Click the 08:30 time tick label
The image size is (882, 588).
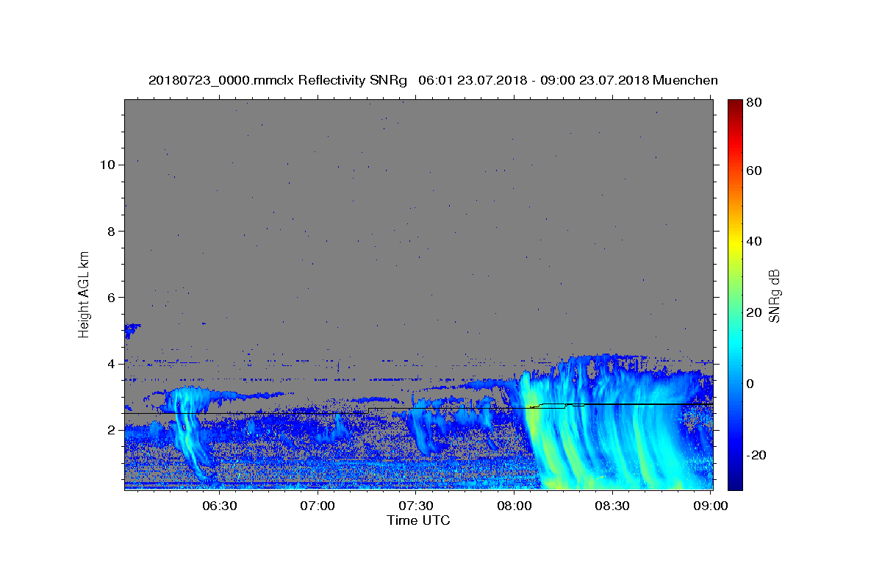[612, 506]
